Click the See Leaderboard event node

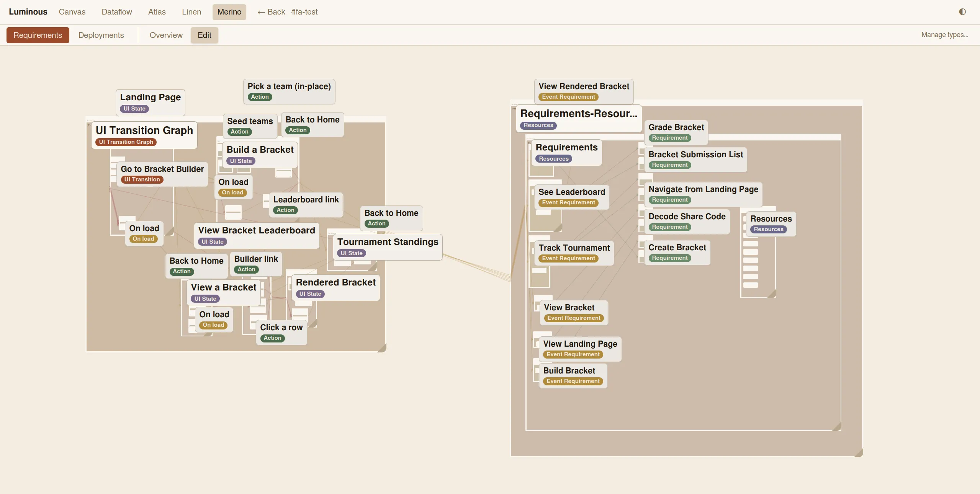click(572, 197)
